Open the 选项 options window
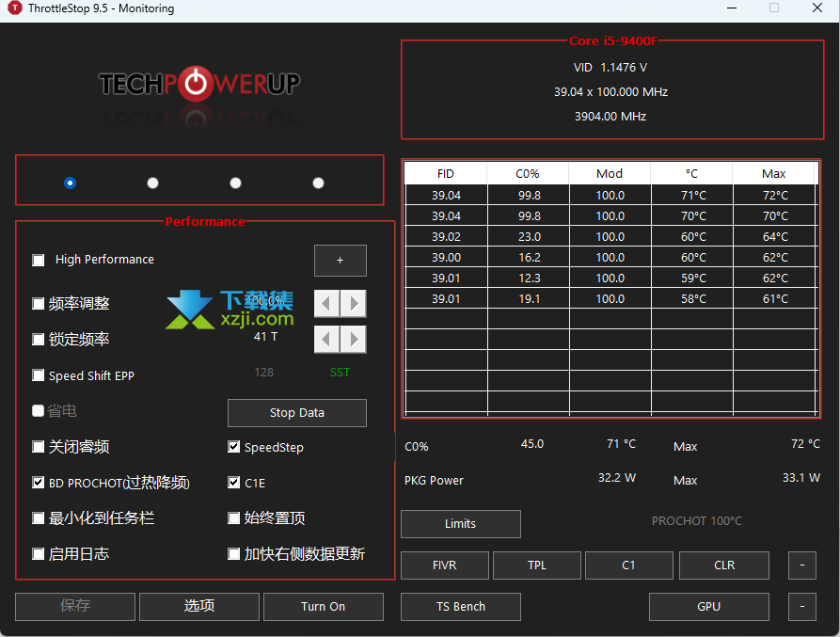840x637 pixels. [x=199, y=607]
